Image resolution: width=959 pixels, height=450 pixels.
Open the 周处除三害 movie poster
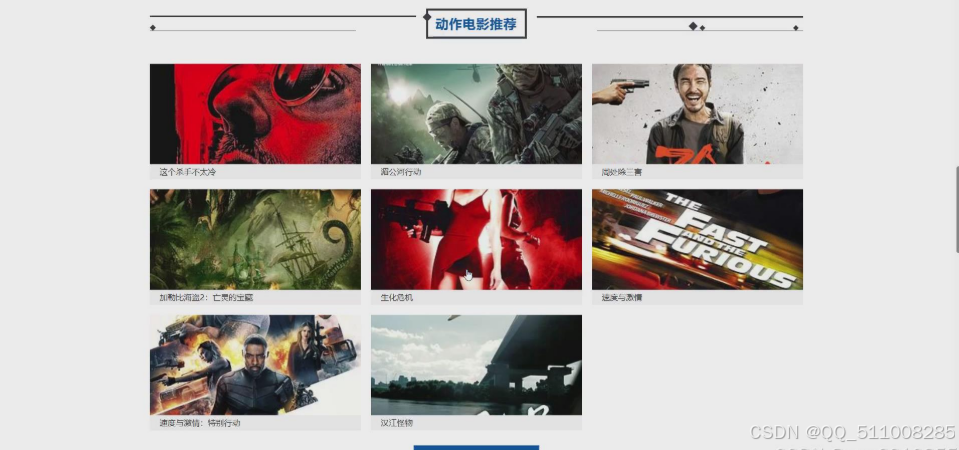[697, 114]
